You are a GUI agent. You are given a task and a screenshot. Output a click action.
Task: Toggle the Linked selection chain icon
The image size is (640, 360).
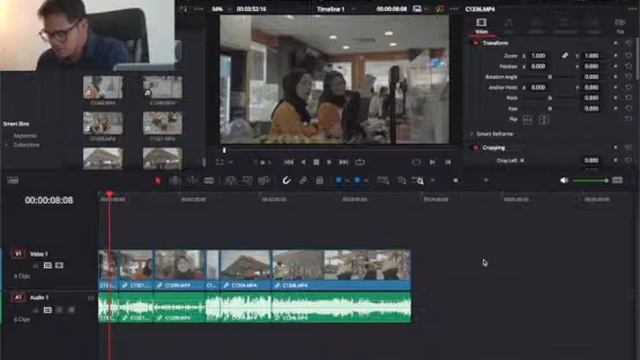pos(303,180)
